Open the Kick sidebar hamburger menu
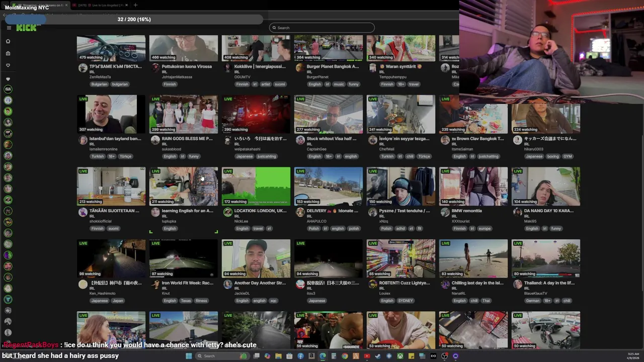Screen dimensions: 644x362 pyautogui.click(x=9, y=28)
